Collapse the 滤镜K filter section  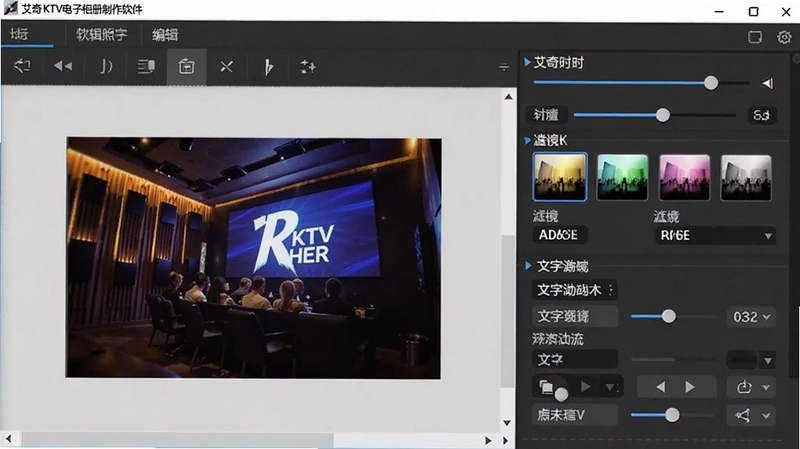click(x=528, y=140)
